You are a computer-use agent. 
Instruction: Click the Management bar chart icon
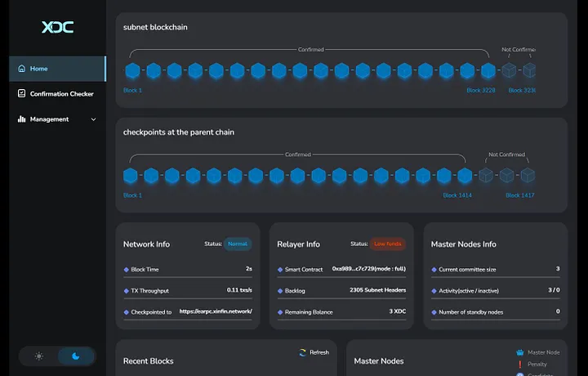21,119
